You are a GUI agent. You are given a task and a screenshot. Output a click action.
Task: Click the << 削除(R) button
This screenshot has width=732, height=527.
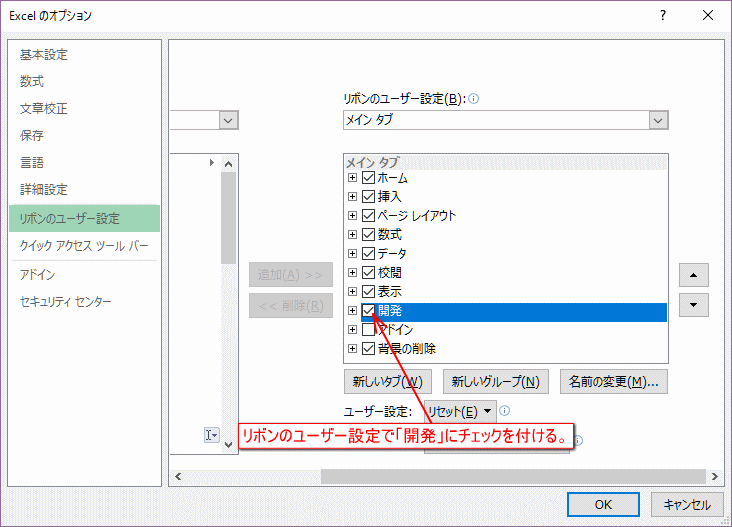[x=290, y=306]
